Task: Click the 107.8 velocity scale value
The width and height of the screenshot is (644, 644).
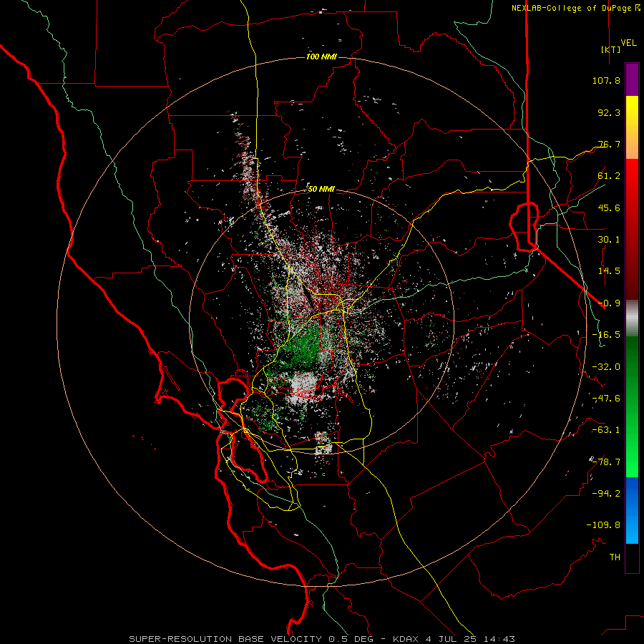Action: [606, 80]
